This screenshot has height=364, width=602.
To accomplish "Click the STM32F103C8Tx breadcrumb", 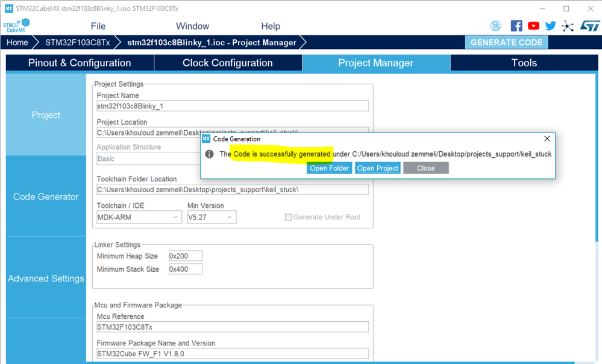I will pos(78,42).
